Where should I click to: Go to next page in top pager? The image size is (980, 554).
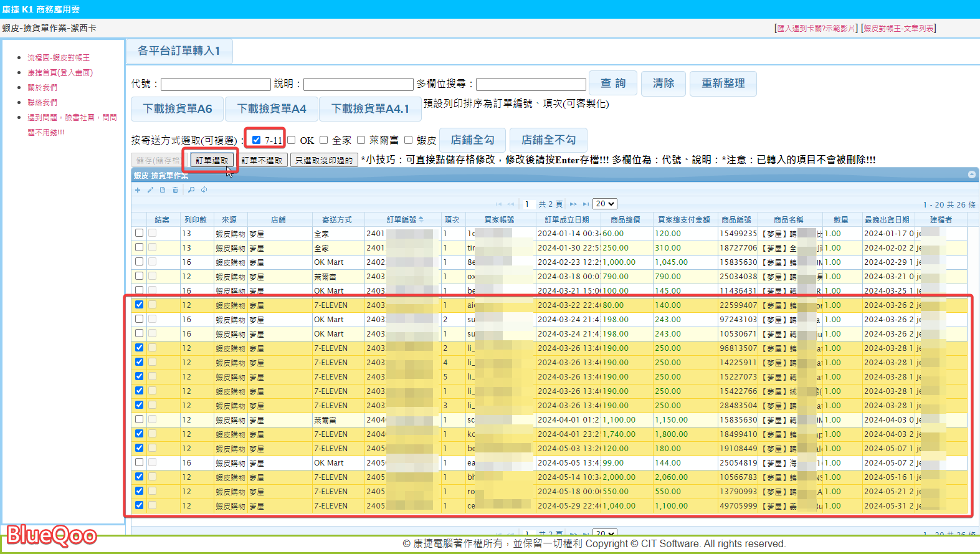[573, 204]
